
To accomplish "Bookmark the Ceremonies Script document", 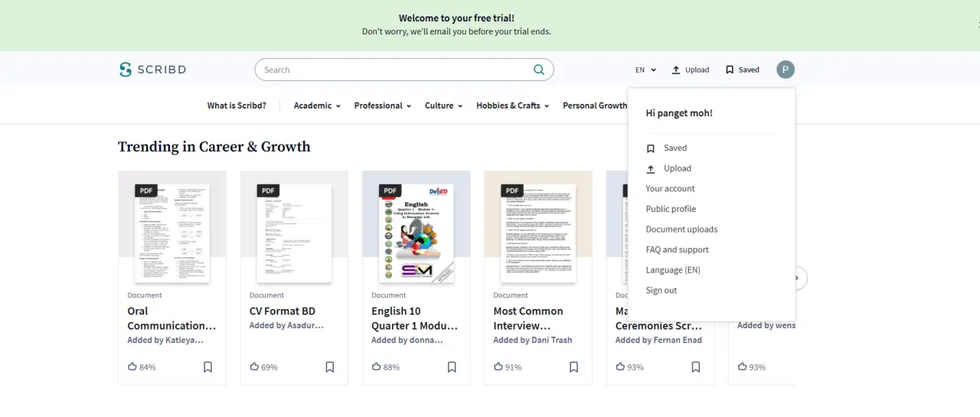I will click(696, 367).
